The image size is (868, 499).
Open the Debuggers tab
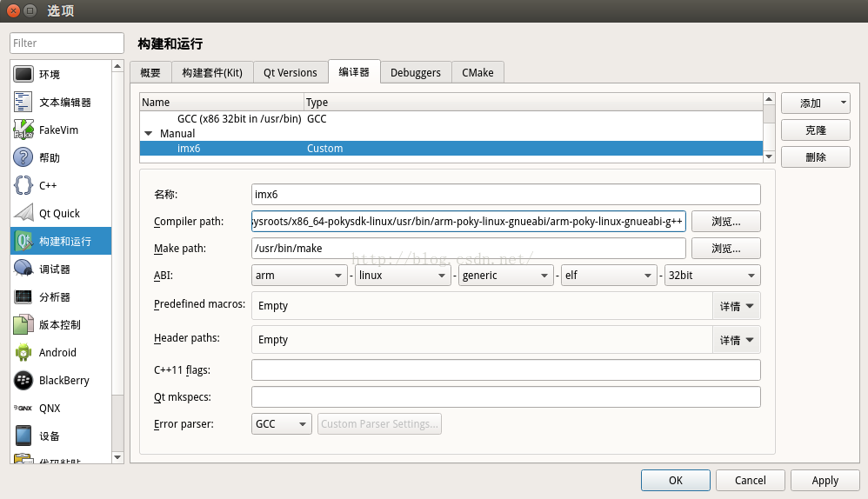point(416,72)
